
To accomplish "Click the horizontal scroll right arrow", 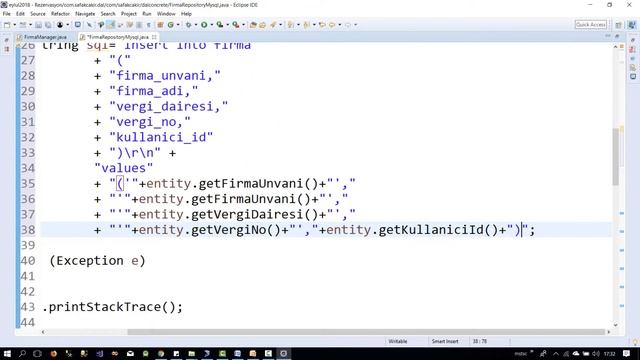I will [x=609, y=332].
